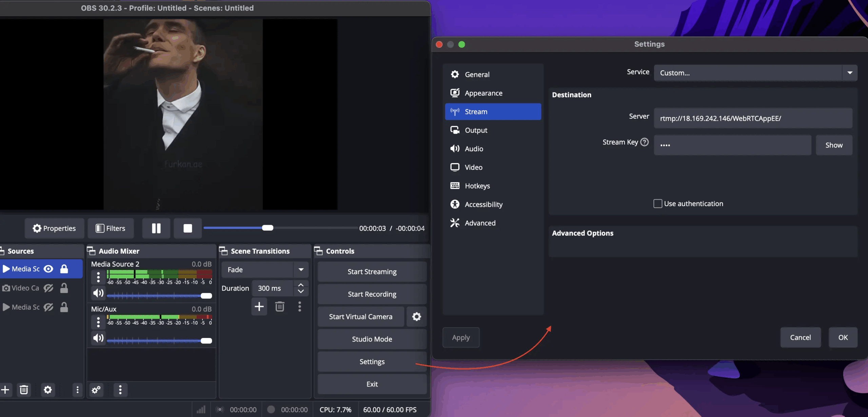Open General settings tab
This screenshot has height=417, width=868.
tap(493, 74)
